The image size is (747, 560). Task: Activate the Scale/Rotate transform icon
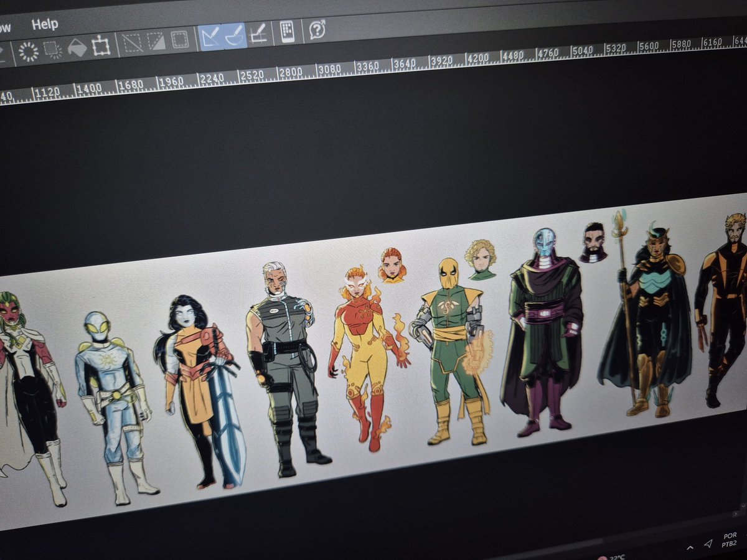(x=101, y=45)
